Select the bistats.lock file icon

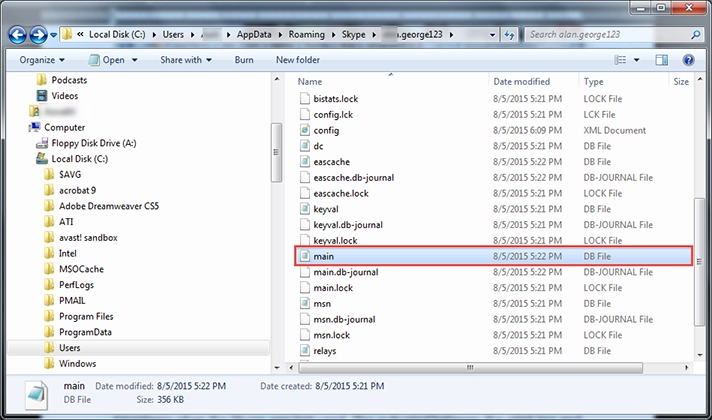coord(305,99)
